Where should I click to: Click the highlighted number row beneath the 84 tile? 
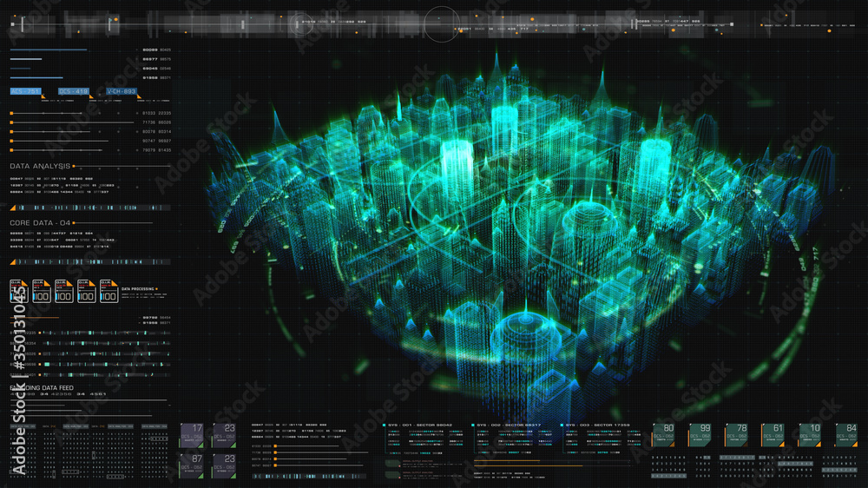coord(839,470)
